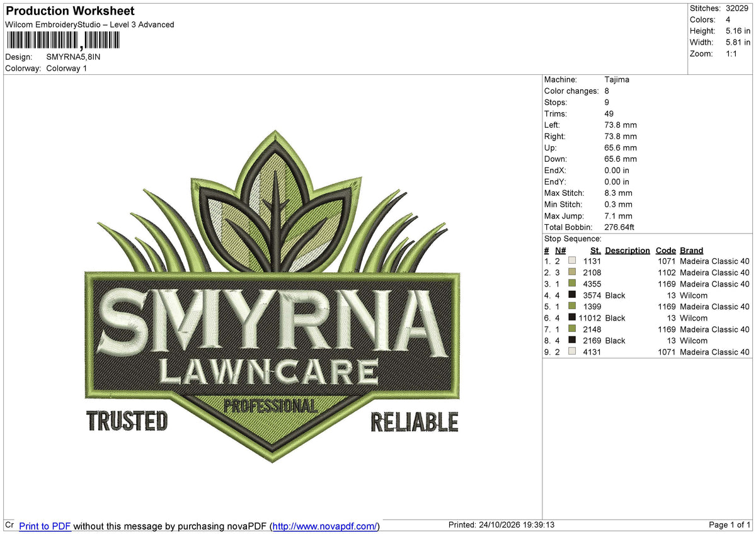Click the Left value '73.8 mm'
This screenshot has width=756, height=534.
click(621, 125)
